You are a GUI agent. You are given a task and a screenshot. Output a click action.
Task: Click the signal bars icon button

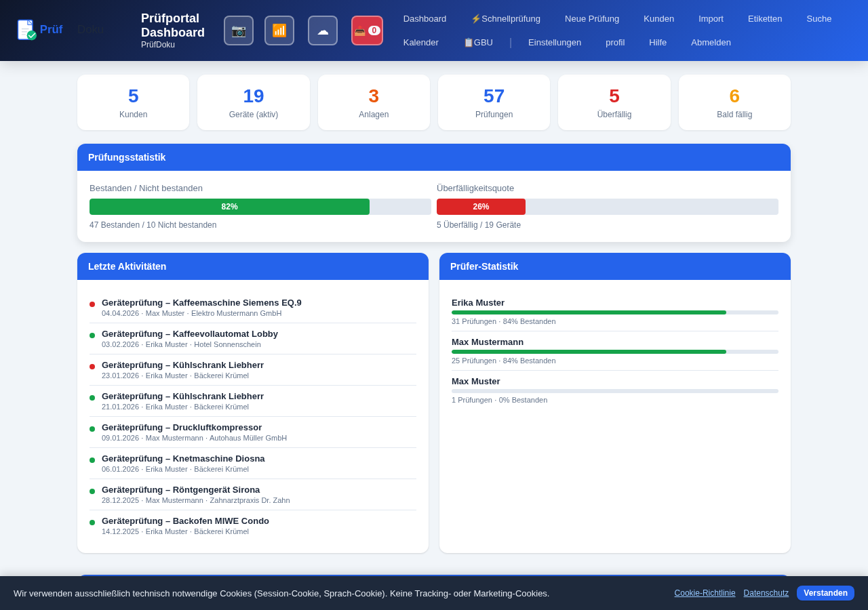[279, 30]
